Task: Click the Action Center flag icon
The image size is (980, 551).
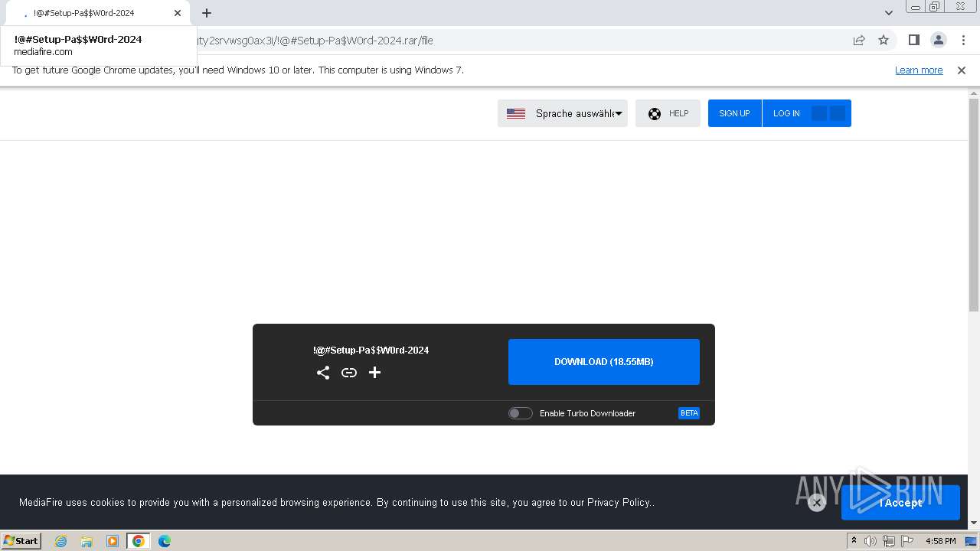Action: [906, 541]
